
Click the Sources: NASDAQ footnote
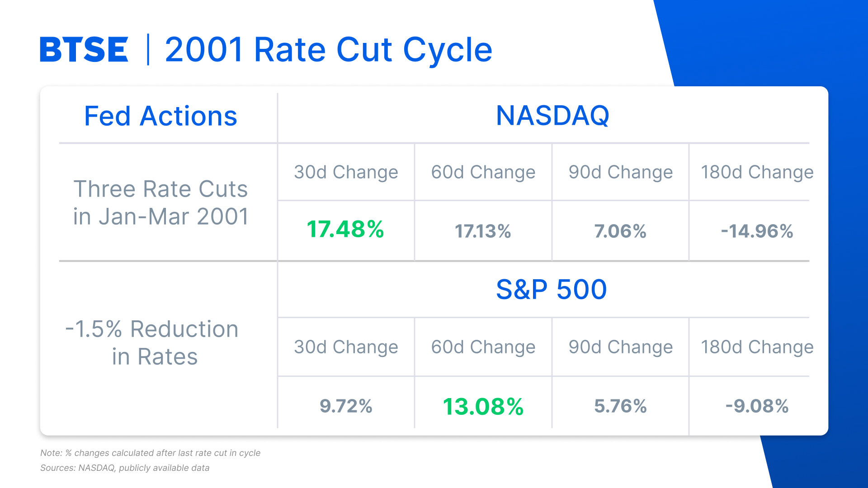click(x=125, y=468)
